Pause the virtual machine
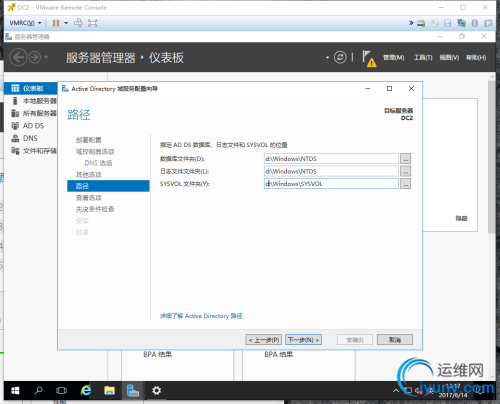This screenshot has height=404, width=500. (x=56, y=23)
